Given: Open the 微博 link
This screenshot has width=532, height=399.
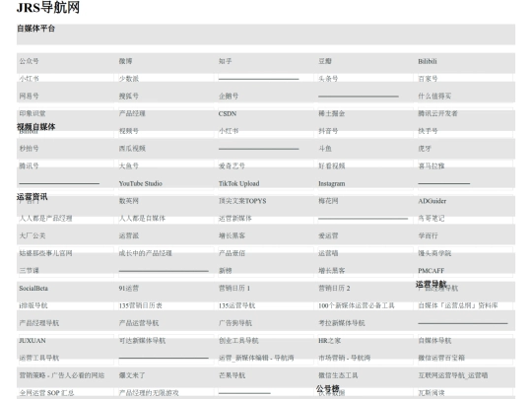Looking at the screenshot, I should [125, 61].
